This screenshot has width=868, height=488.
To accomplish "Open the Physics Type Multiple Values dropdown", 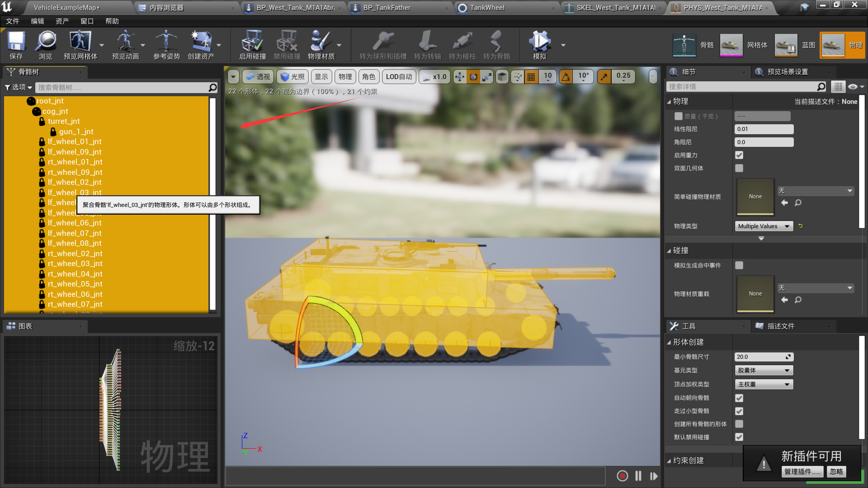I will coord(764,226).
